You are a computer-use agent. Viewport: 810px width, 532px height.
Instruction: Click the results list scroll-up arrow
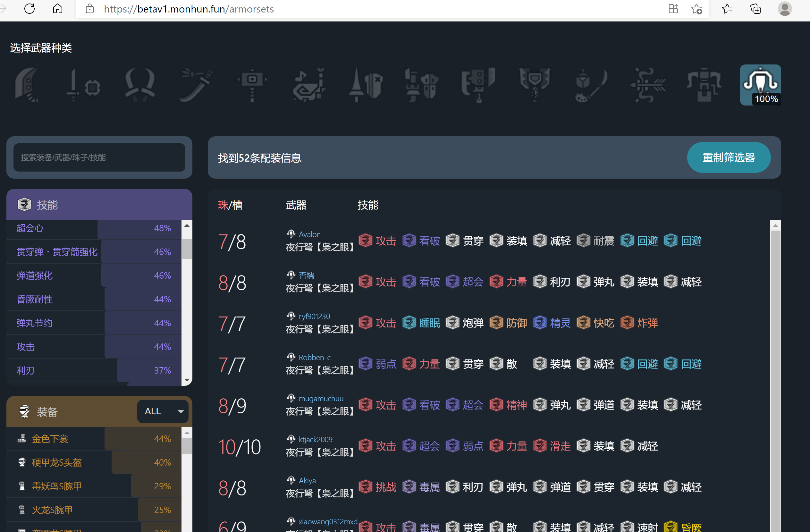click(x=775, y=225)
